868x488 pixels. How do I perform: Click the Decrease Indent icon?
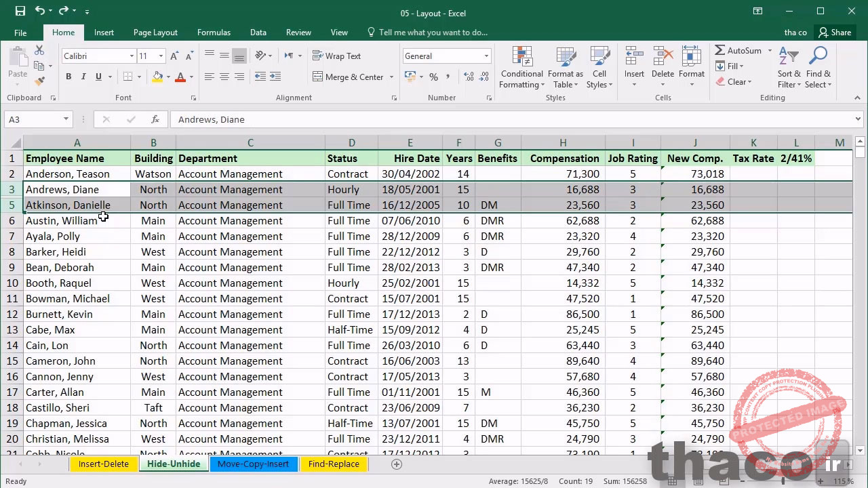coord(260,77)
